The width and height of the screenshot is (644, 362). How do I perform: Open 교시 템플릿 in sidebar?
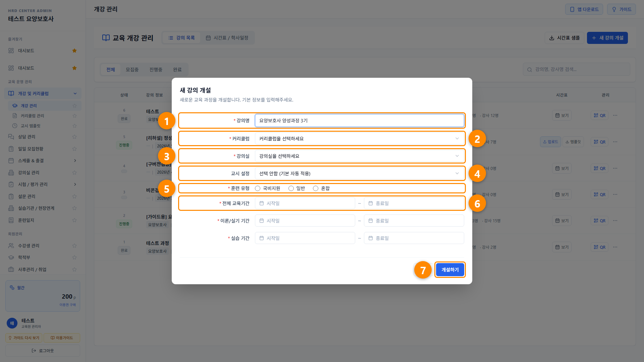point(30,126)
